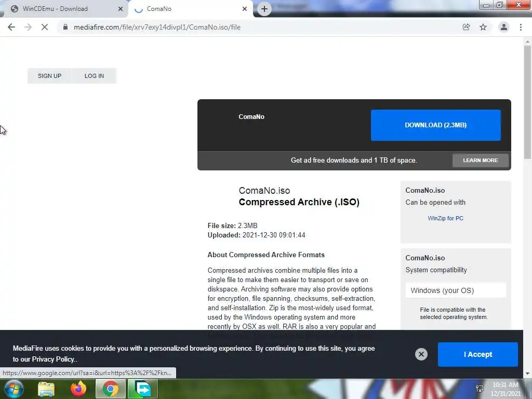Open WinZip for PC link
The height and width of the screenshot is (399, 532).
pos(445,218)
